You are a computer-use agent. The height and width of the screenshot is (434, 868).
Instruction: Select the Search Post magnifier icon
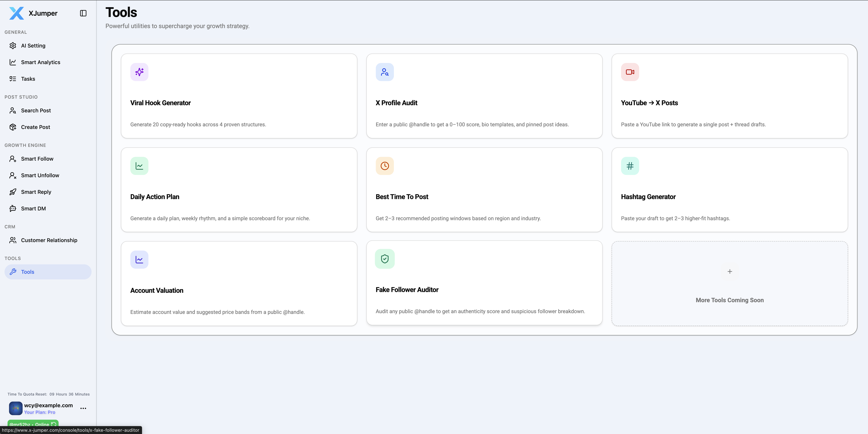[x=12, y=110]
